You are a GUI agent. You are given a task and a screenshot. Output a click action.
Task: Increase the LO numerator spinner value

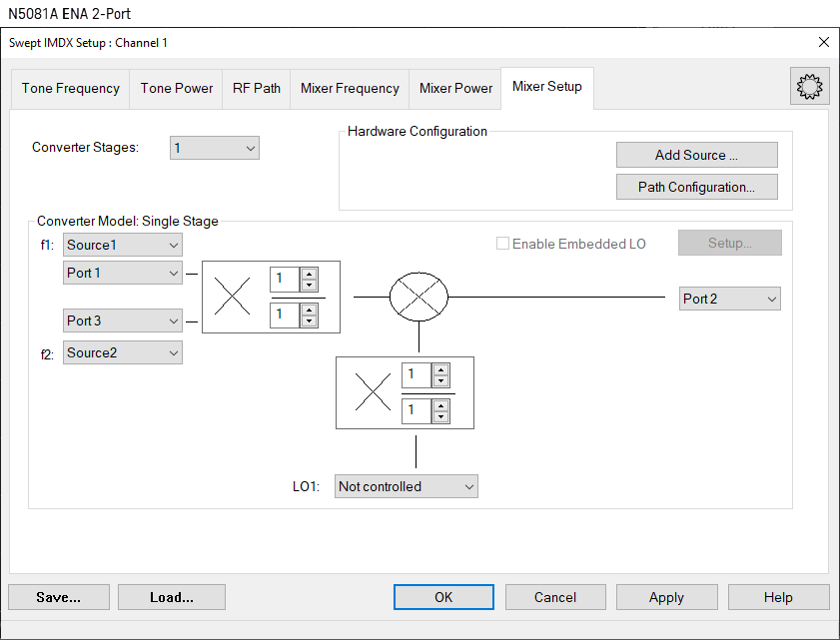pos(441,369)
